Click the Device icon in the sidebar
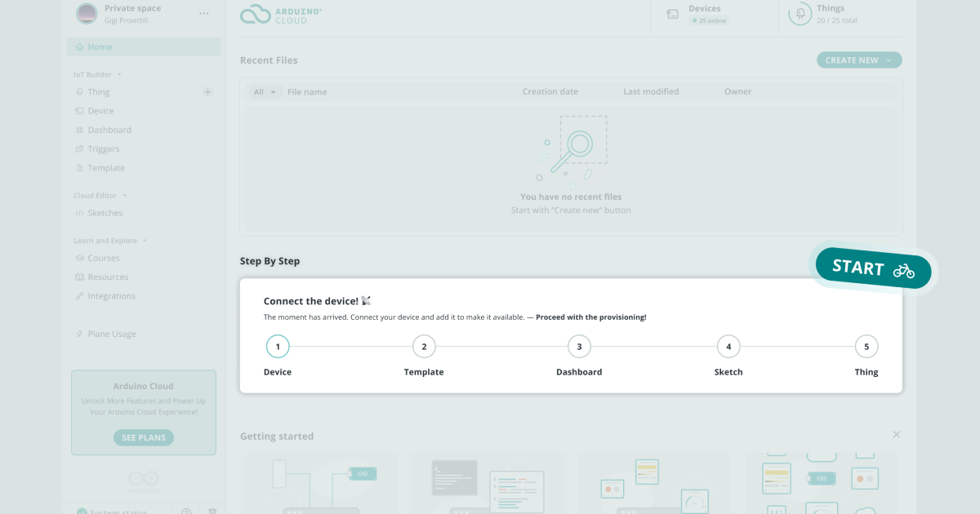 pyautogui.click(x=79, y=111)
